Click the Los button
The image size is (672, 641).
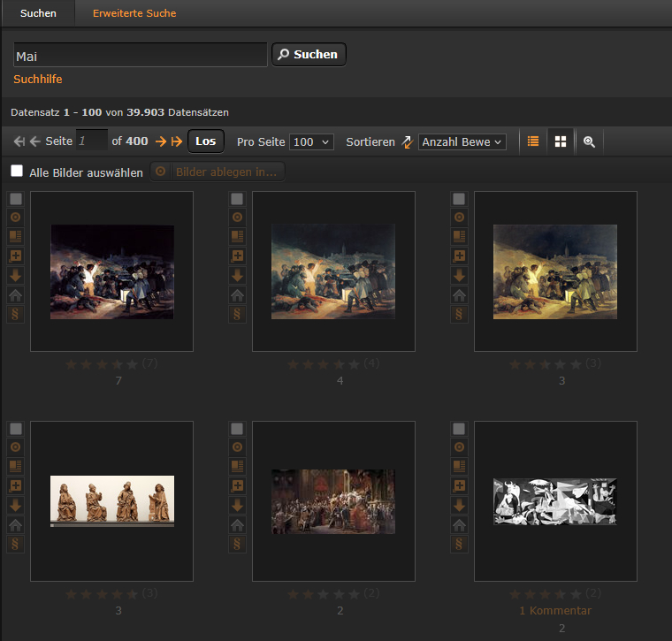206,141
